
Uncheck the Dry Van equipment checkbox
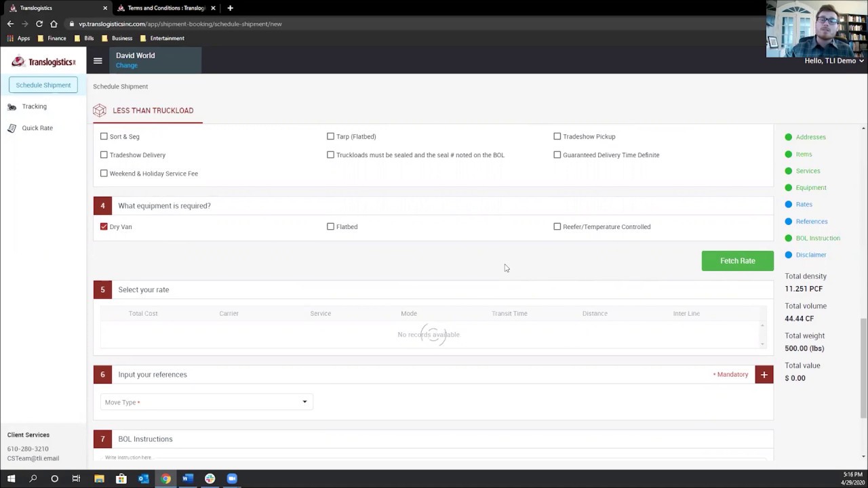104,226
